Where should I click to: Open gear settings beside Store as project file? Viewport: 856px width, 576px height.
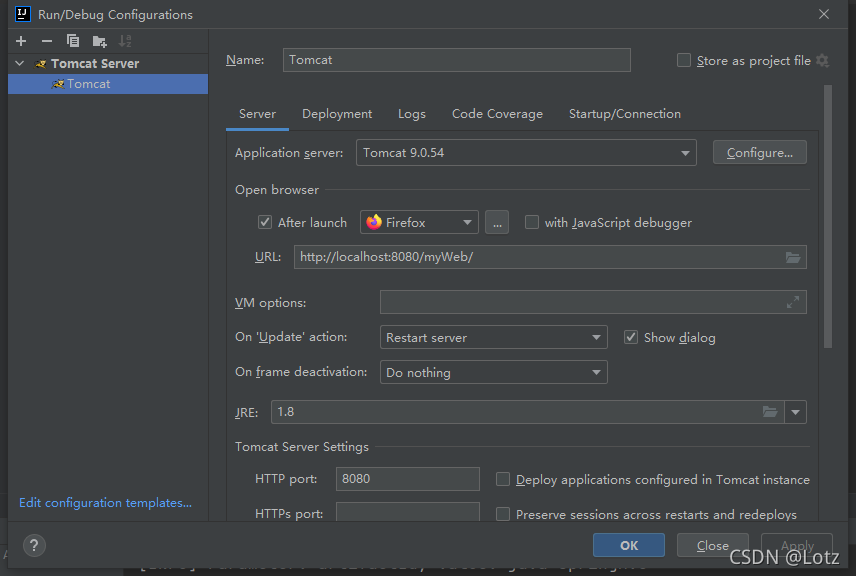(822, 61)
